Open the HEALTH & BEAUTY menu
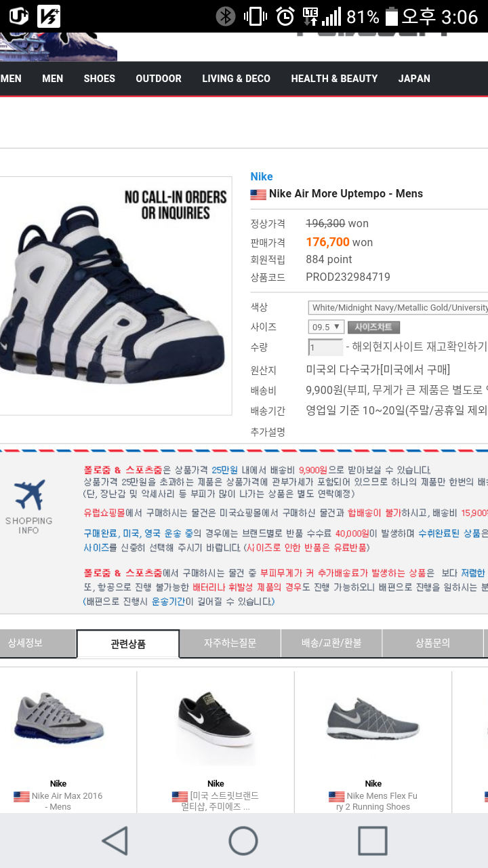 334,79
